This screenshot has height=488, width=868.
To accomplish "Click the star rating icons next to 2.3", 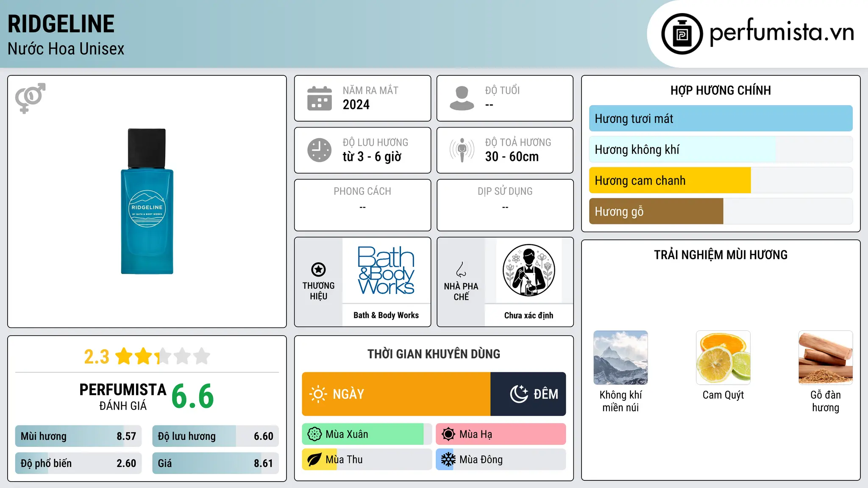I will [x=163, y=356].
